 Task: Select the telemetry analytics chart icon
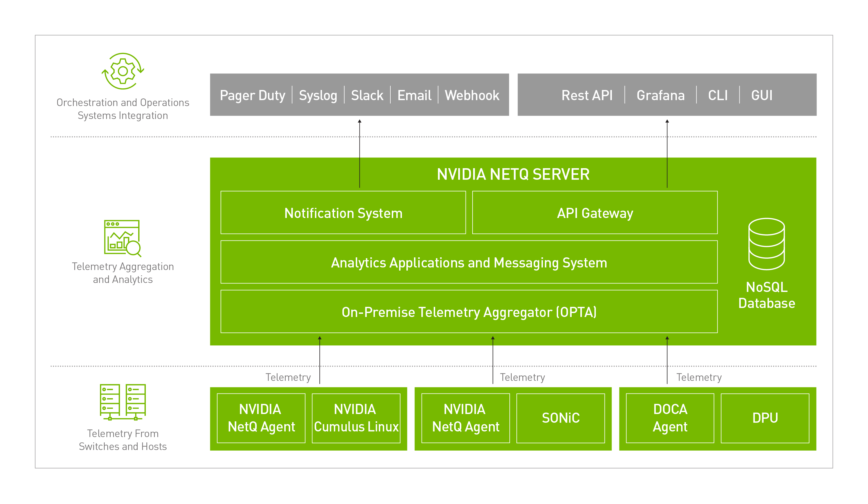(x=122, y=238)
